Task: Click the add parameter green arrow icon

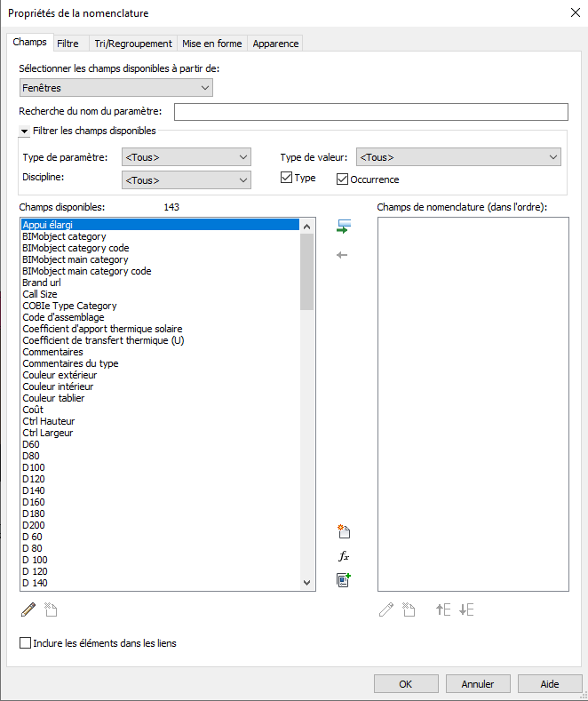Action: [343, 227]
